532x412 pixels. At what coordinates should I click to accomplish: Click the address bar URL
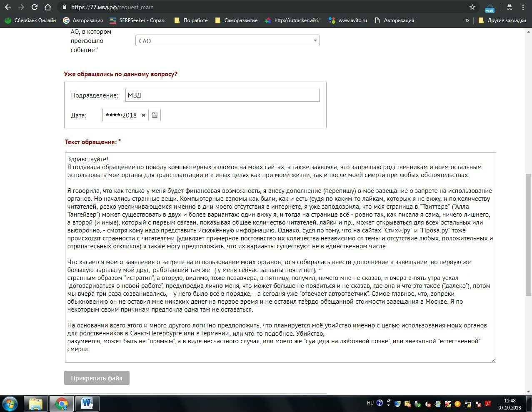click(x=112, y=7)
